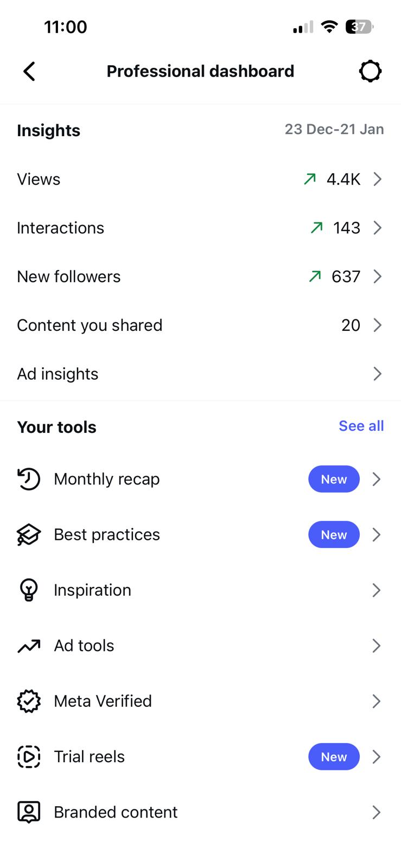Click the See all link for tools
The width and height of the screenshot is (401, 868).
pyautogui.click(x=361, y=426)
